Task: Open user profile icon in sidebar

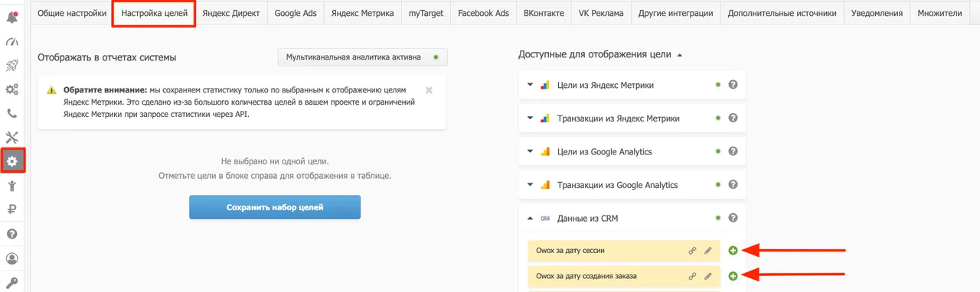Action: coord(12,258)
